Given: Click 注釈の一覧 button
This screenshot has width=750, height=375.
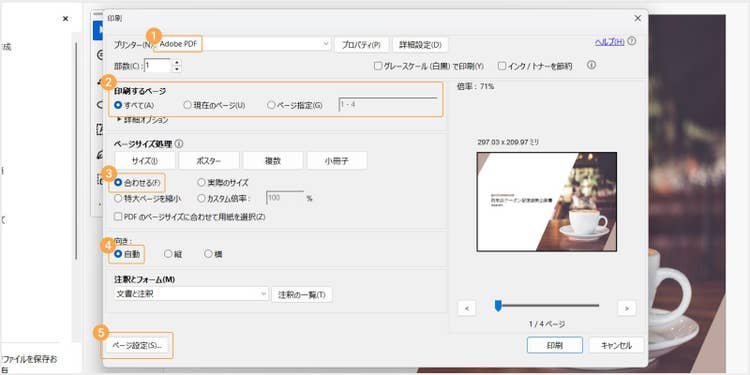Looking at the screenshot, I should click(302, 295).
